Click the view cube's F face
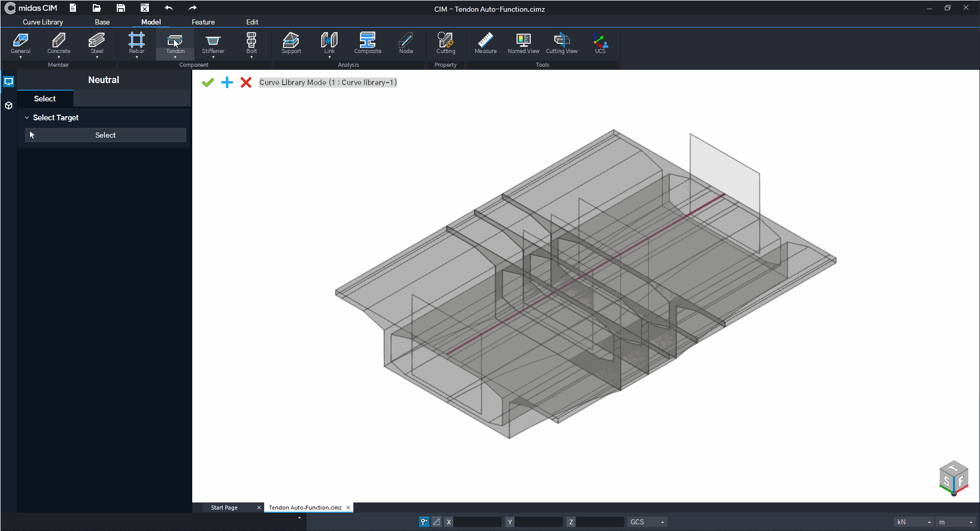Screen dimensions: 980x531 (x=961, y=482)
